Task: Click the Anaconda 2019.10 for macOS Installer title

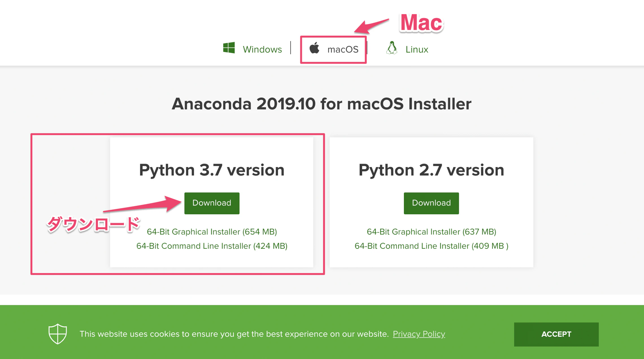Action: (x=322, y=104)
